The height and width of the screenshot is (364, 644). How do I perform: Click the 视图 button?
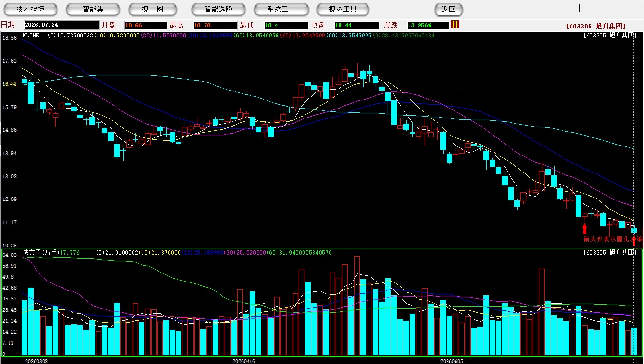point(153,9)
